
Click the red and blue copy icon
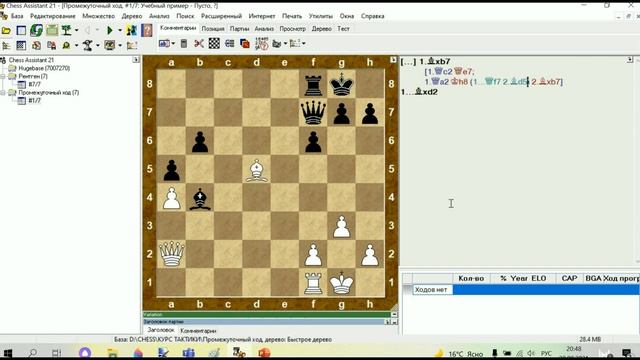tap(245, 44)
